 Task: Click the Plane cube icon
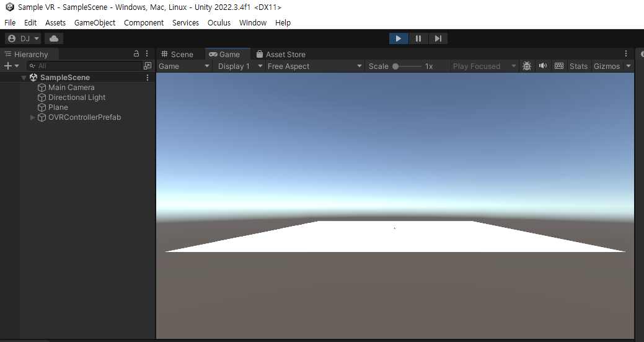[x=42, y=107]
